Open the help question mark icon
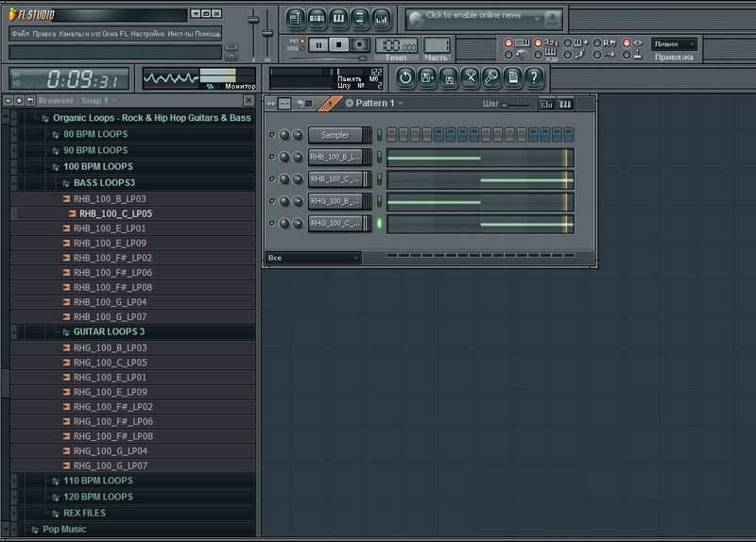The width and height of the screenshot is (756, 542). pos(534,77)
